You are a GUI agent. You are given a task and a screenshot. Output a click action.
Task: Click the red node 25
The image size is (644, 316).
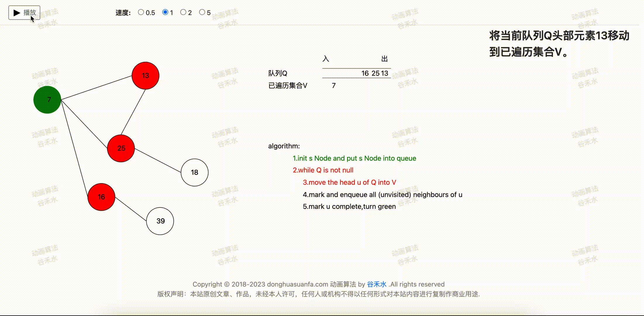click(x=121, y=148)
